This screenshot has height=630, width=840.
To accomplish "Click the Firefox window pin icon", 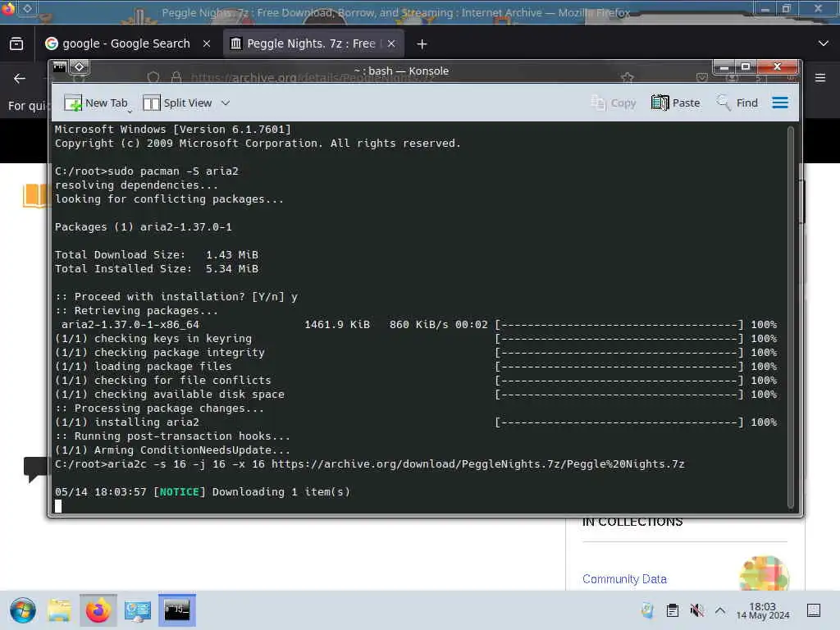I will tap(27, 8).
